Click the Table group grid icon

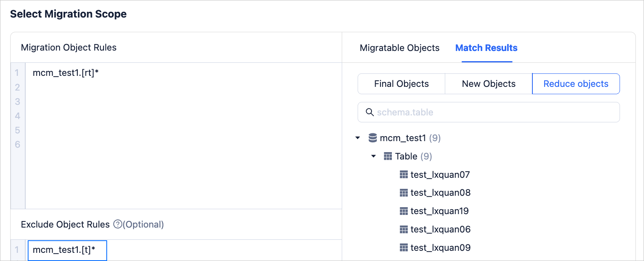[388, 156]
